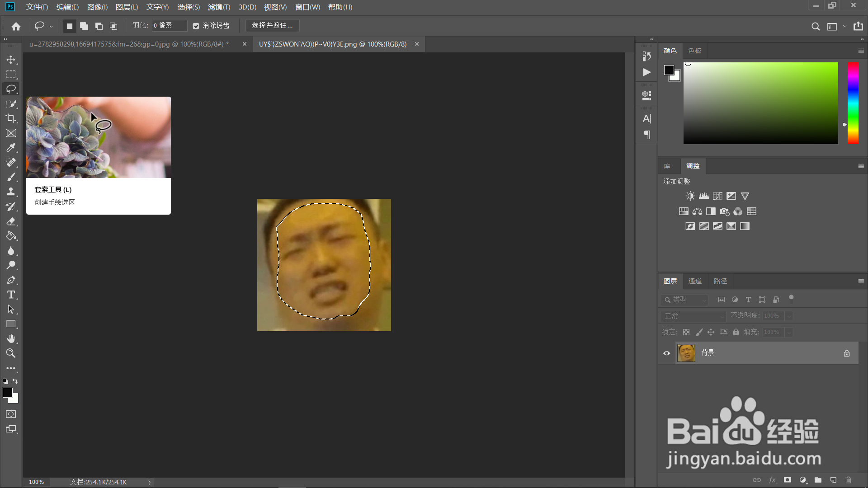Viewport: 868px width, 488px height.
Task: Toggle the 消除锯齿 anti-alias checkbox
Action: tap(196, 26)
